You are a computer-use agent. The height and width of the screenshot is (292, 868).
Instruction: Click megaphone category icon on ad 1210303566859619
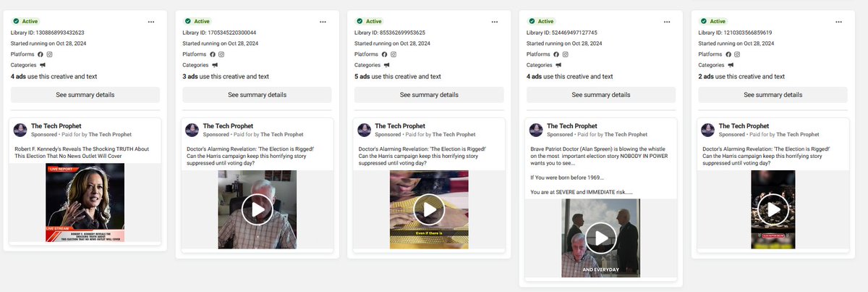[731, 65]
